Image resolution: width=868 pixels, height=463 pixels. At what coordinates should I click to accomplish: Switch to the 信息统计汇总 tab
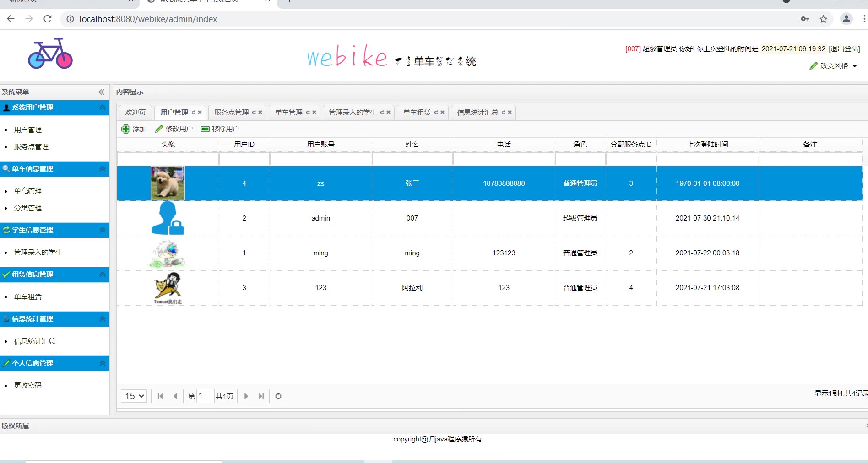(477, 113)
